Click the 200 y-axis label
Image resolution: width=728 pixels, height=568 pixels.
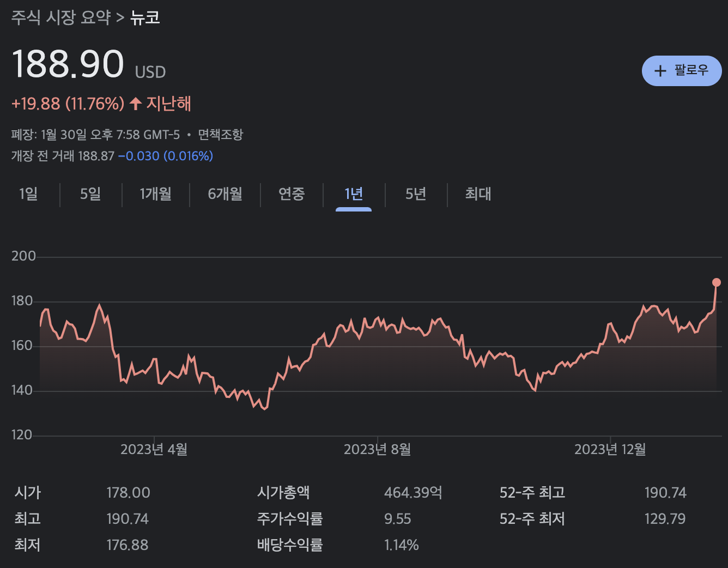click(23, 256)
